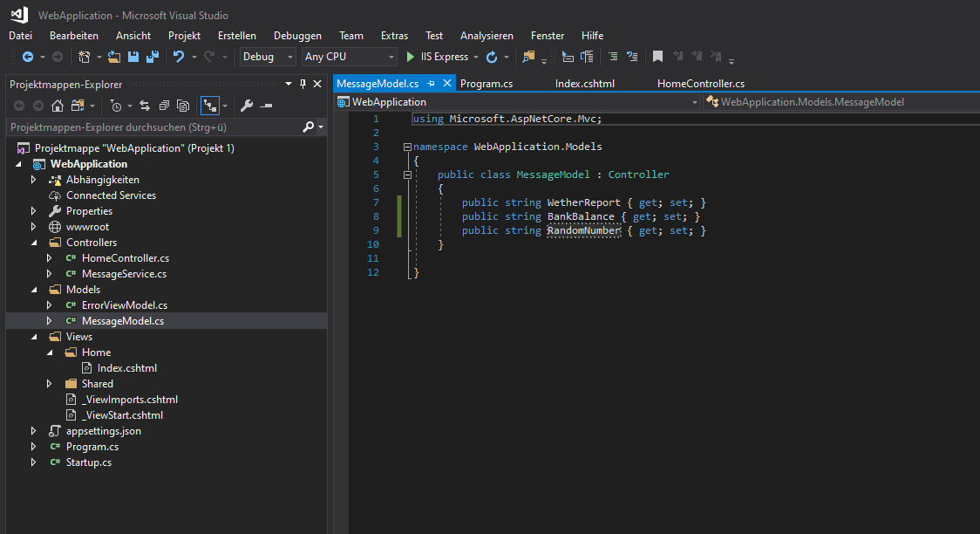Collapse the MessageModel class code block
Screen dimensions: 980x534
click(407, 175)
